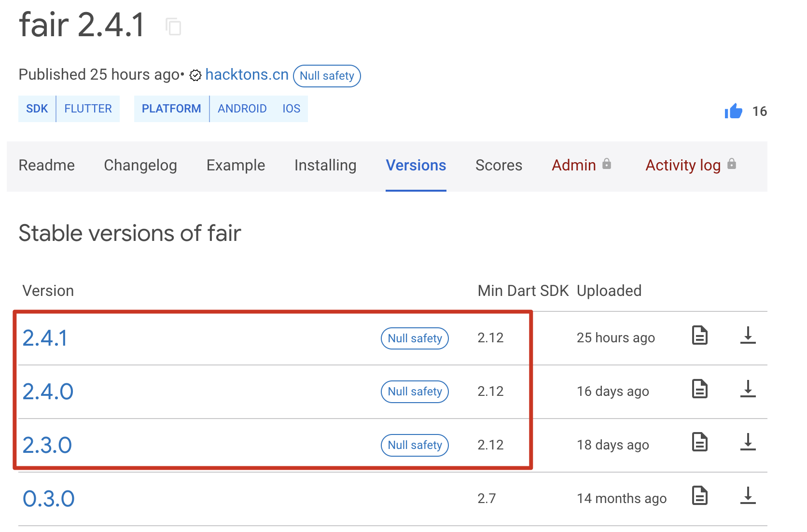Switch to the Scores tab
The width and height of the screenshot is (807, 532).
click(x=499, y=166)
